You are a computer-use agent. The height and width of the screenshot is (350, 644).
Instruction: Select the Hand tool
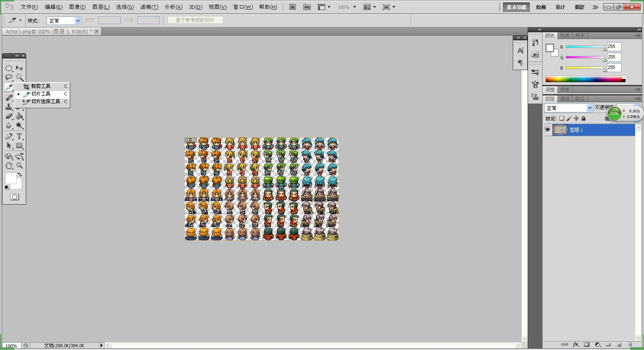pyautogui.click(x=9, y=166)
